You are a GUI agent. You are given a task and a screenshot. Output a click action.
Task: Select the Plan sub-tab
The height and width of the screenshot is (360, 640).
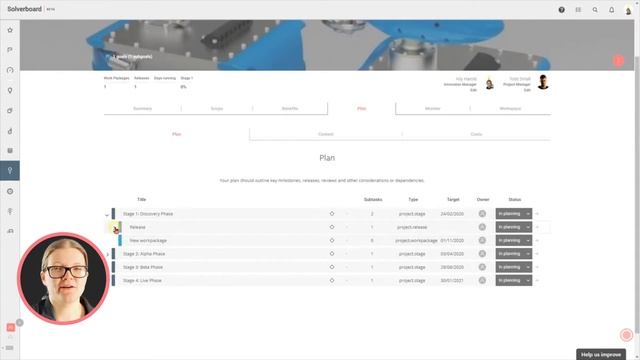pos(176,134)
